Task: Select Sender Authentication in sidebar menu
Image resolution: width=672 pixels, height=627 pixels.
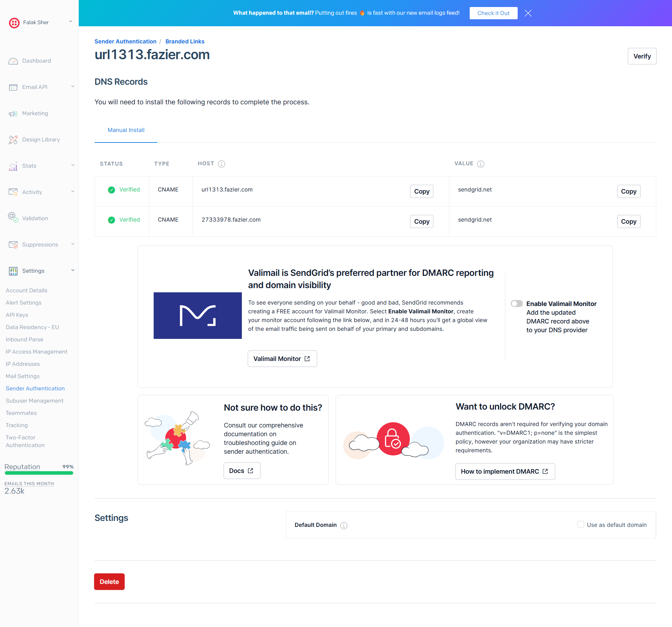Action: click(x=35, y=389)
